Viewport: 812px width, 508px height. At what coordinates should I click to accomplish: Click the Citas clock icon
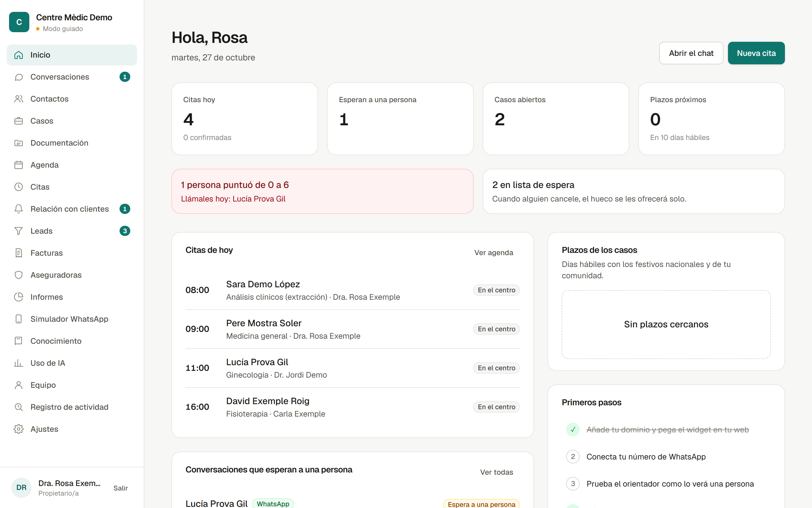click(x=19, y=187)
